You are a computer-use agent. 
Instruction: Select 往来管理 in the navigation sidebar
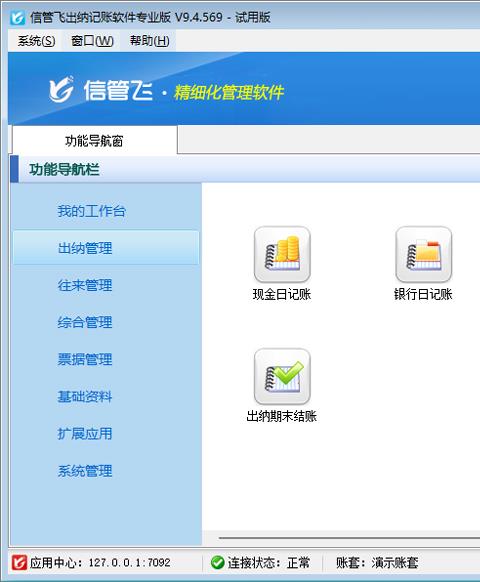85,285
